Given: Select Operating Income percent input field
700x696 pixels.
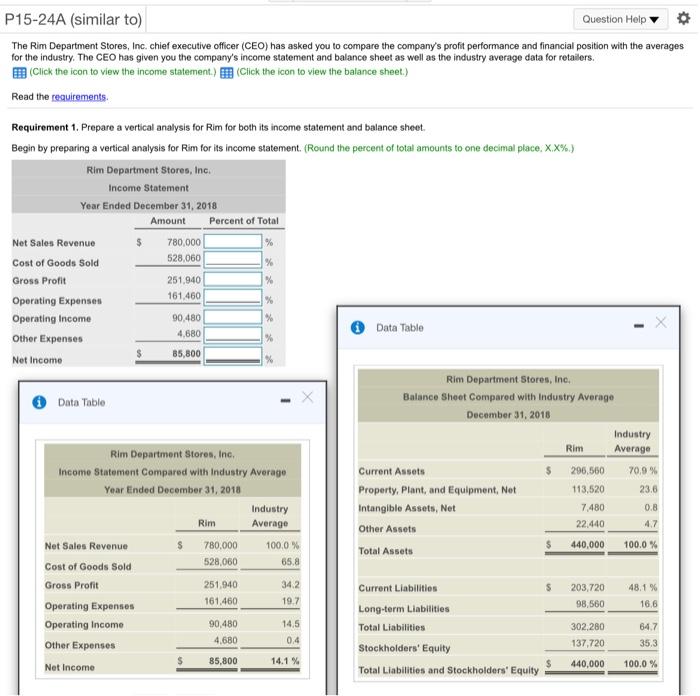Looking at the screenshot, I should click(x=233, y=317).
